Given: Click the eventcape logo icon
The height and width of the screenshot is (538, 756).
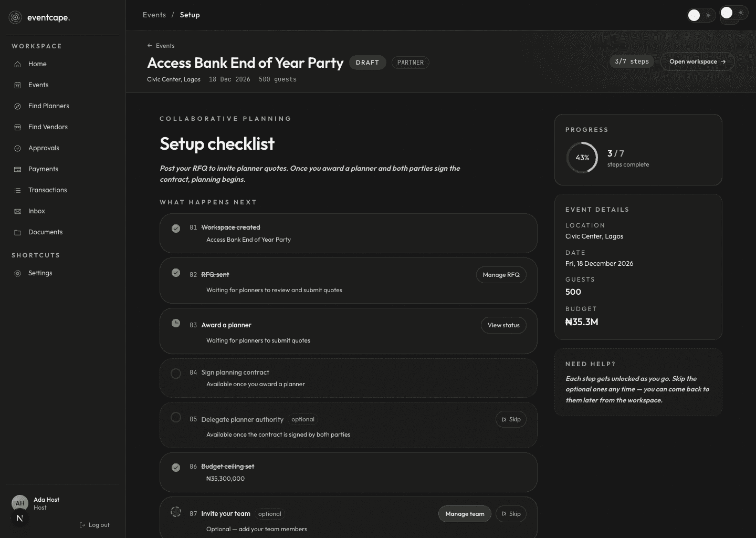Looking at the screenshot, I should click(x=16, y=17).
